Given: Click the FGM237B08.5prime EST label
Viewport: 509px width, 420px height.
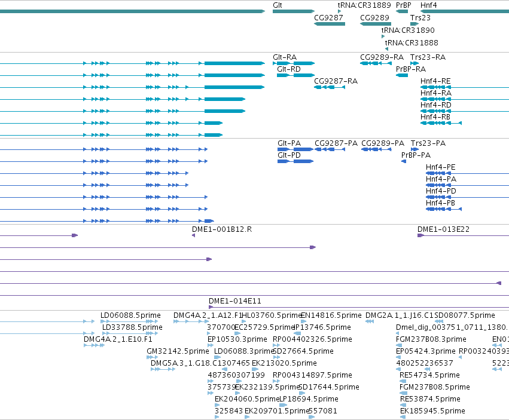Looking at the screenshot, I should pyautogui.click(x=435, y=387).
